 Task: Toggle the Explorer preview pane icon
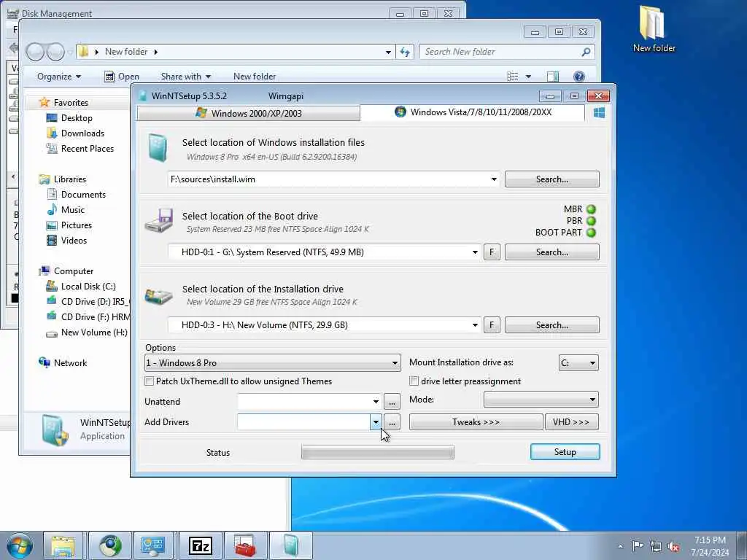(x=553, y=76)
